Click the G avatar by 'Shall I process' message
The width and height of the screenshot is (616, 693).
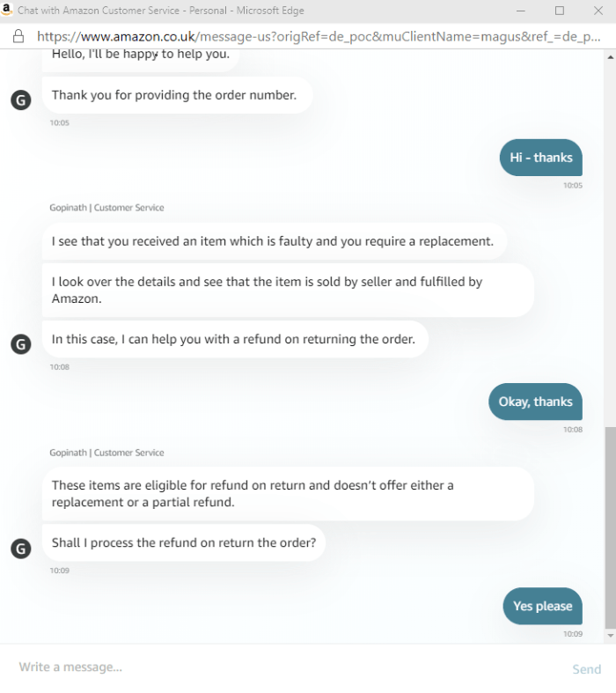click(19, 548)
